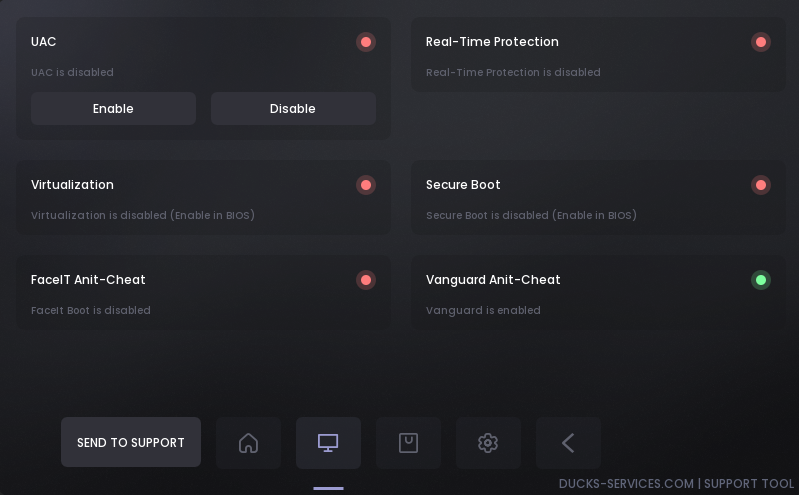This screenshot has height=495, width=799.
Task: Open the shop bag icon
Action: pos(408,443)
